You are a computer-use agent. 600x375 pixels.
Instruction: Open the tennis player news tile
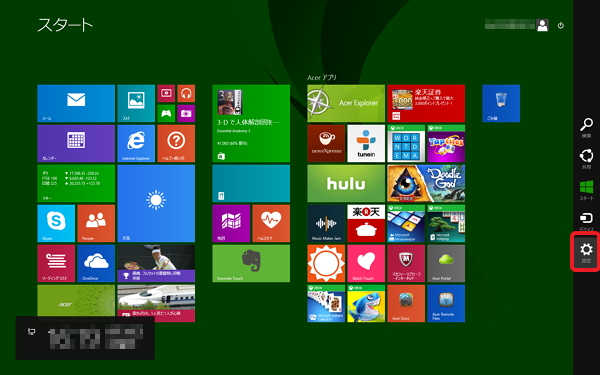tap(156, 263)
